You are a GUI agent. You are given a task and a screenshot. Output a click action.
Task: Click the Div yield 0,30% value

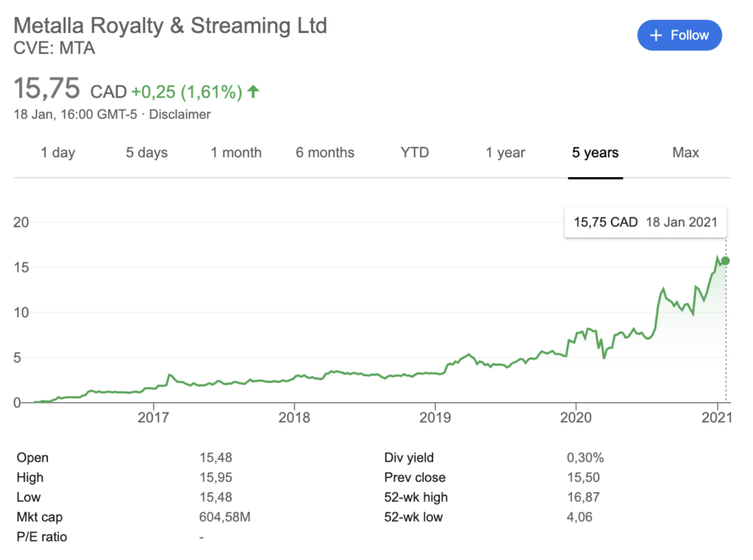pos(585,457)
